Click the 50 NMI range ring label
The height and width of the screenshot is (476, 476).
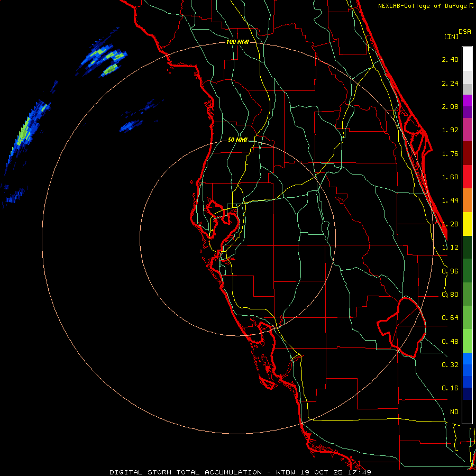[x=237, y=140]
